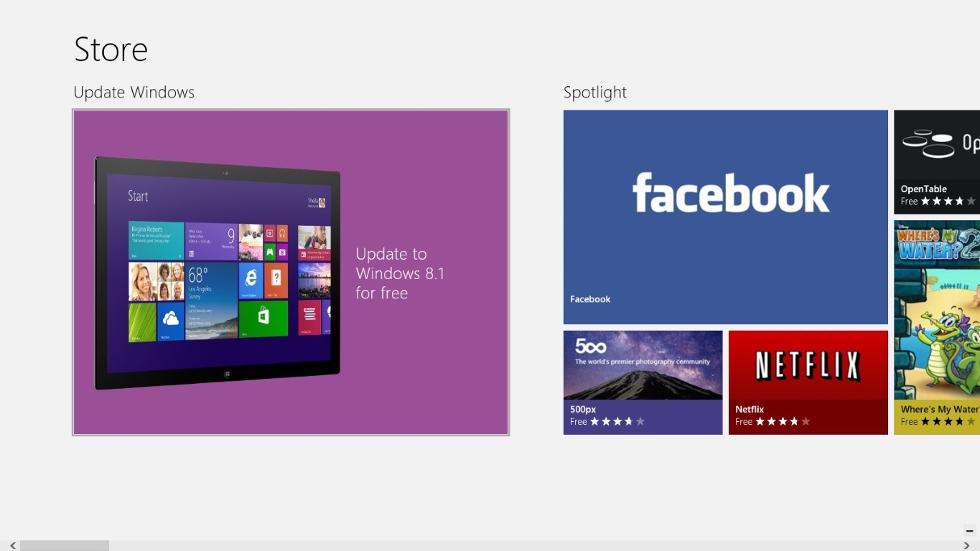This screenshot has height=551, width=980.
Task: Click the horizontal scrollbar thumb
Action: coord(65,546)
